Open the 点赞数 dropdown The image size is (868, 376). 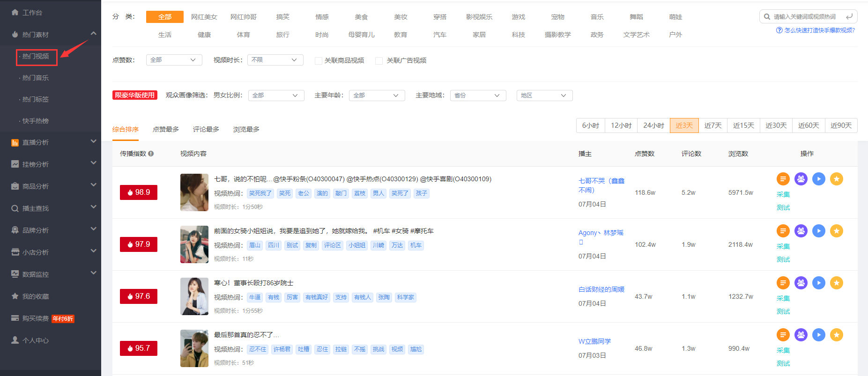tap(174, 60)
